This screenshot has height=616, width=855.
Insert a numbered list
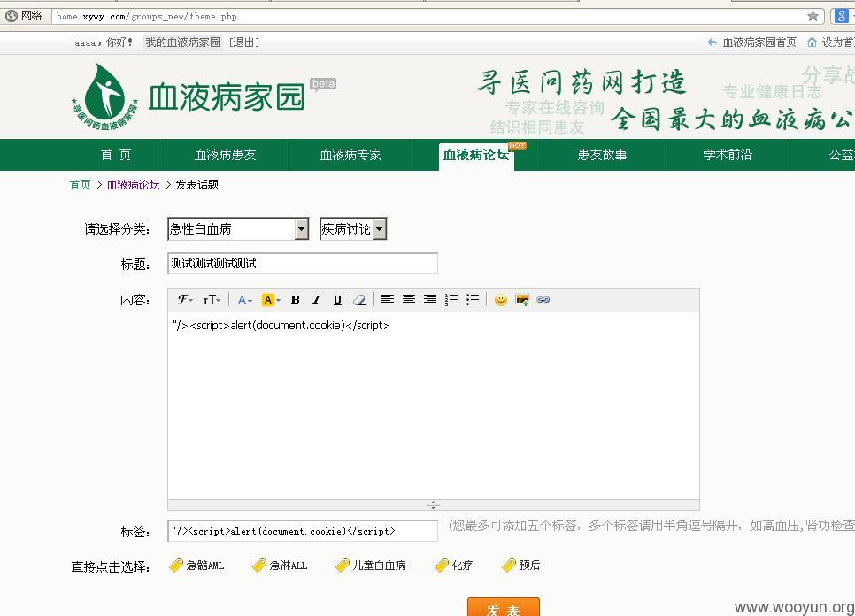pyautogui.click(x=451, y=300)
